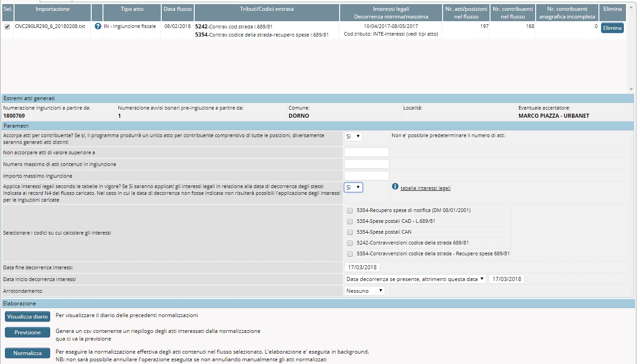Viewport: 640px width, 364px height.
Task: Enable 5354-Spese postali CAD checkbox
Action: tap(350, 221)
